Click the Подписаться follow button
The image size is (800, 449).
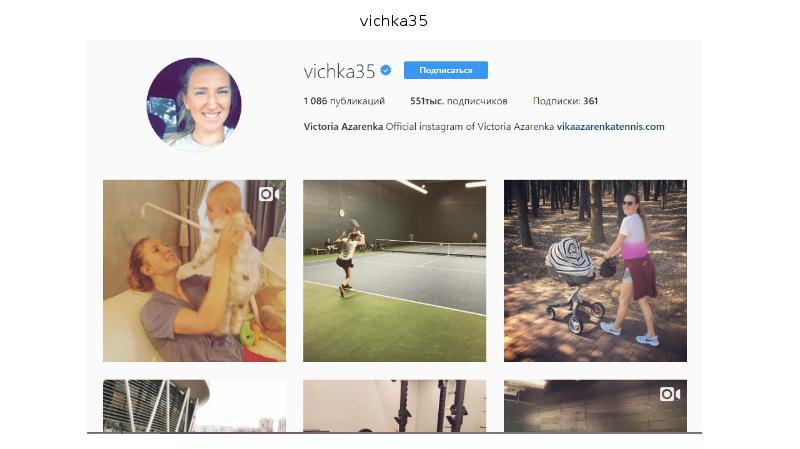pos(445,70)
